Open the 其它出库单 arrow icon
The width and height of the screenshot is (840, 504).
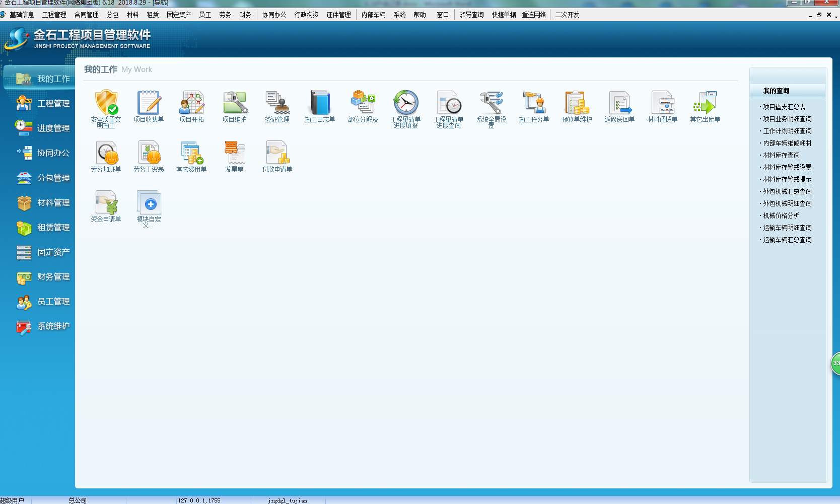(705, 103)
